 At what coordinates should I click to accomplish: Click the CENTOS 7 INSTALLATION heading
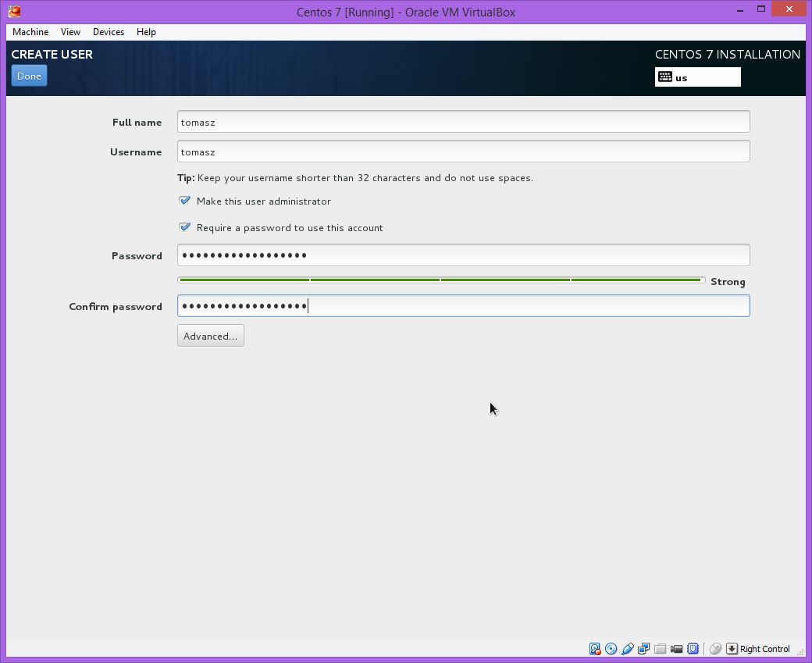[727, 55]
